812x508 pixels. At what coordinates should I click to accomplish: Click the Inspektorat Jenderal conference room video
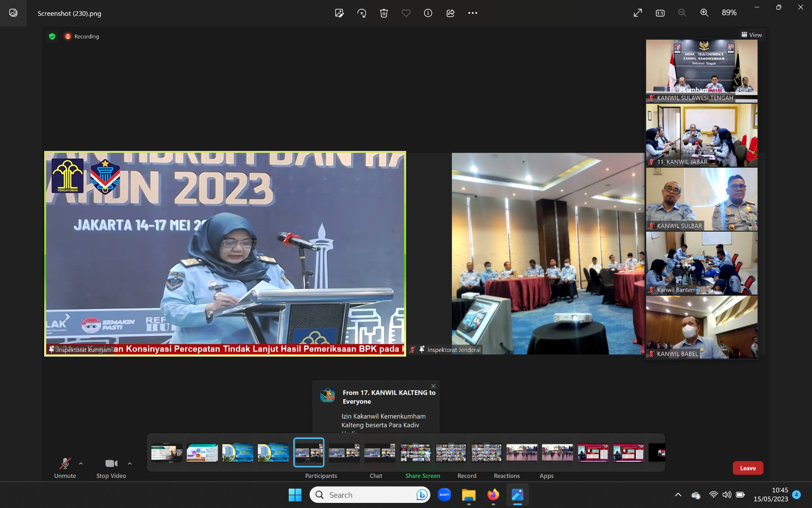click(x=548, y=253)
